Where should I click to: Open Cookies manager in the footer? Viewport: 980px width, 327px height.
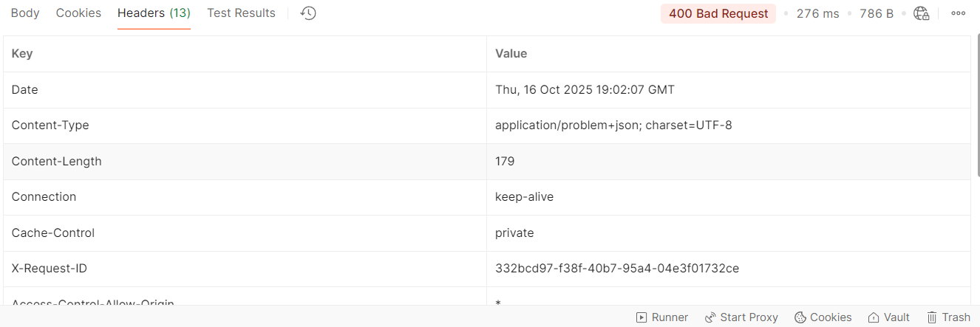pyautogui.click(x=823, y=317)
